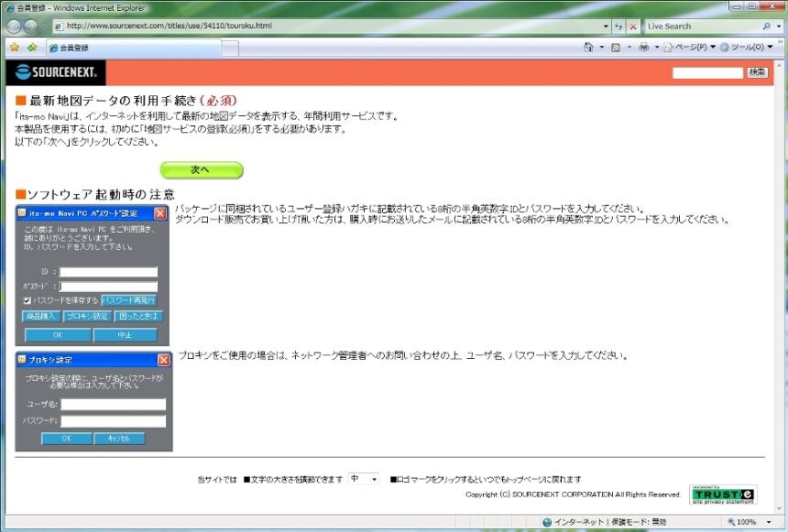Open the font size dropdown showing 中
Image resolution: width=788 pixels, height=532 pixels.
(364, 479)
